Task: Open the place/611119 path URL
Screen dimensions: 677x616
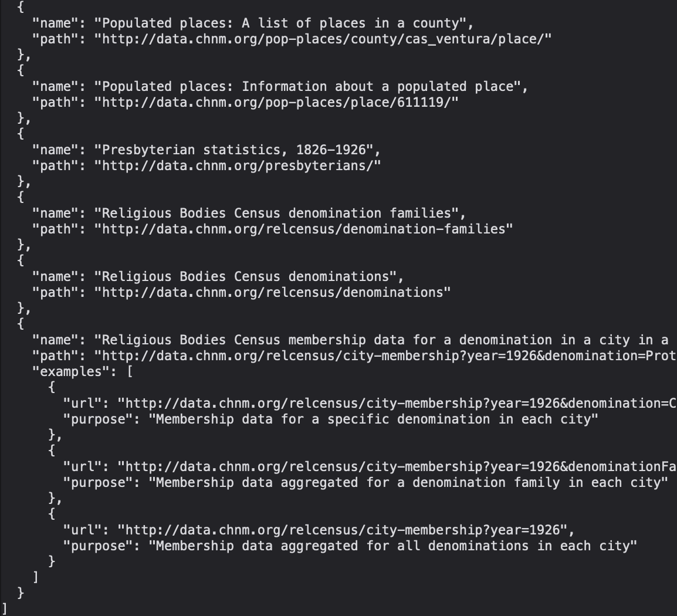Action: [276, 102]
